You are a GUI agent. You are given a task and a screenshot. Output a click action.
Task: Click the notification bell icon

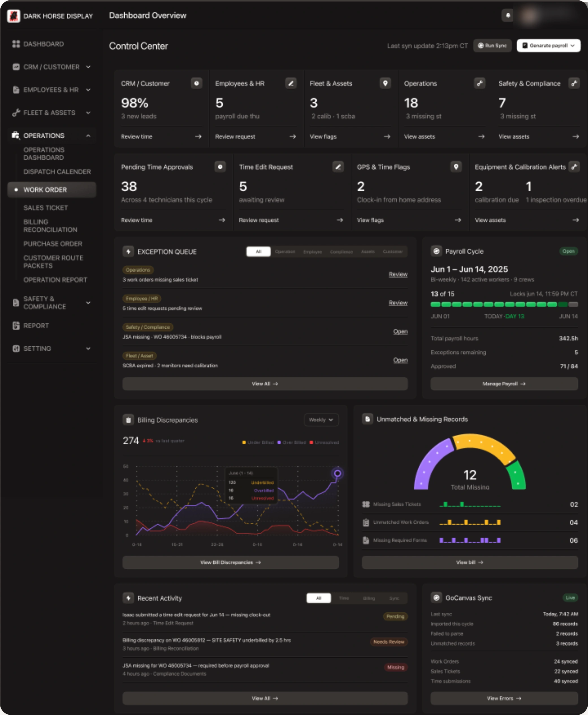(x=507, y=15)
